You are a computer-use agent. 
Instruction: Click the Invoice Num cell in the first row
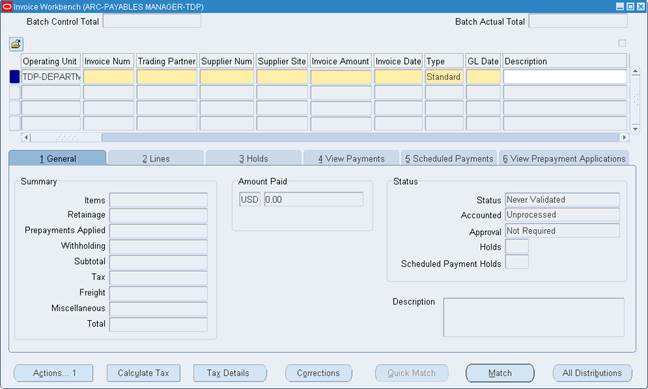coord(109,77)
